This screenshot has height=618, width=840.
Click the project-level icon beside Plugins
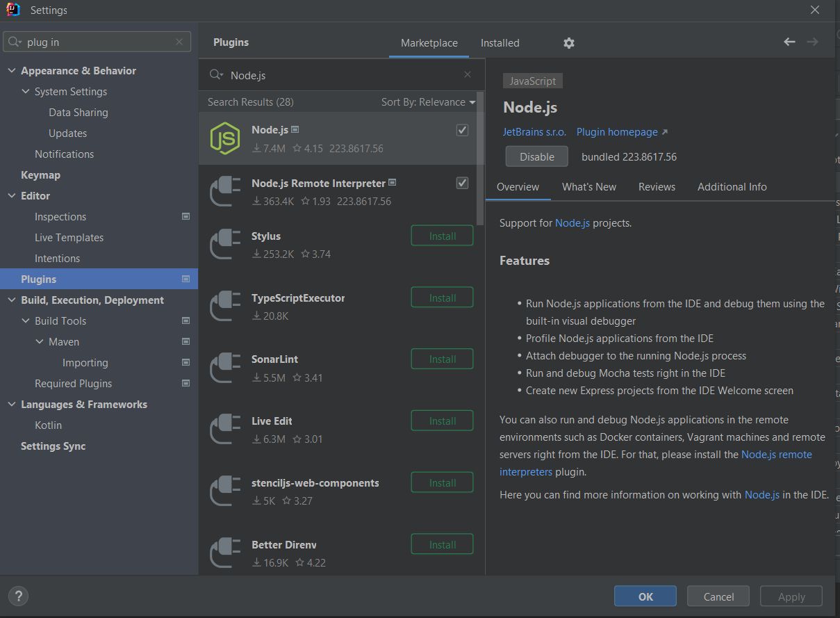[x=186, y=279]
